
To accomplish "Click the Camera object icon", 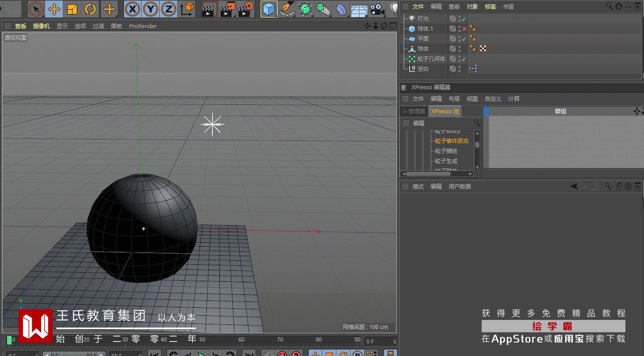I will pyautogui.click(x=376, y=9).
